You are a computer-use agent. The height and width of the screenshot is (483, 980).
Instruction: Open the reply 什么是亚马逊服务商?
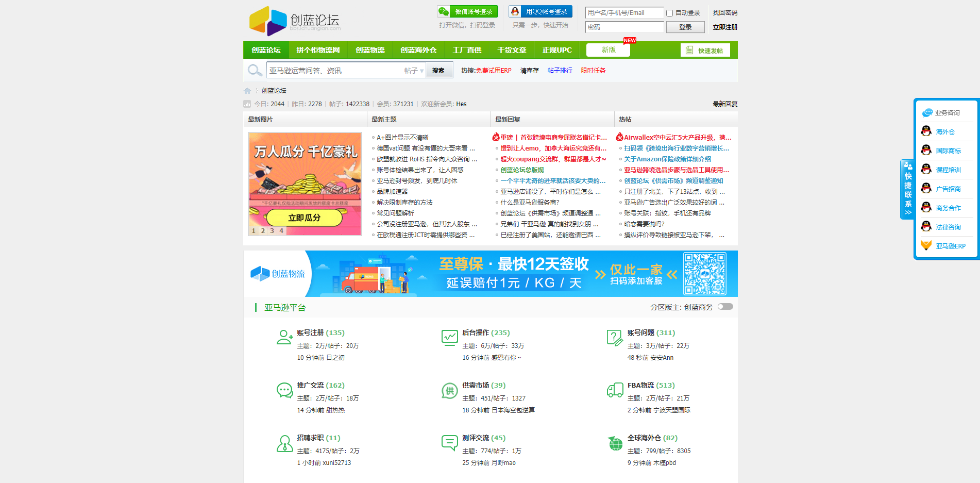tap(530, 203)
